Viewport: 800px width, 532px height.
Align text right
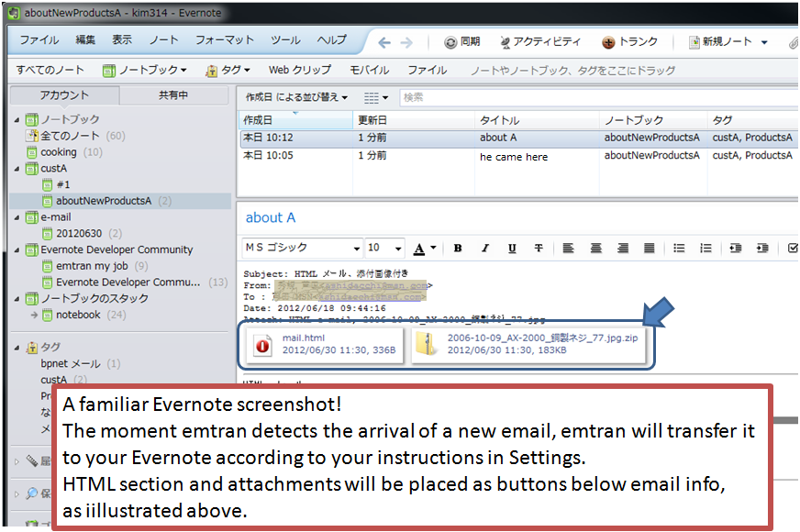(x=622, y=248)
